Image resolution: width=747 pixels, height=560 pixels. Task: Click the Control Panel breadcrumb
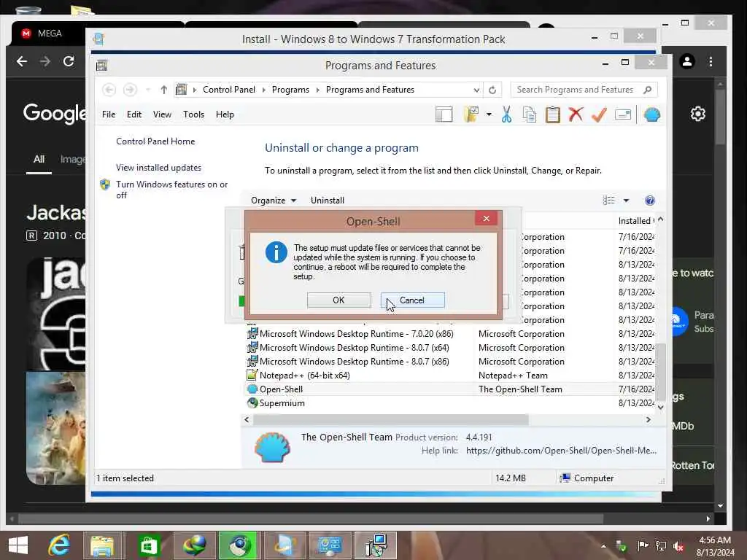(x=229, y=90)
